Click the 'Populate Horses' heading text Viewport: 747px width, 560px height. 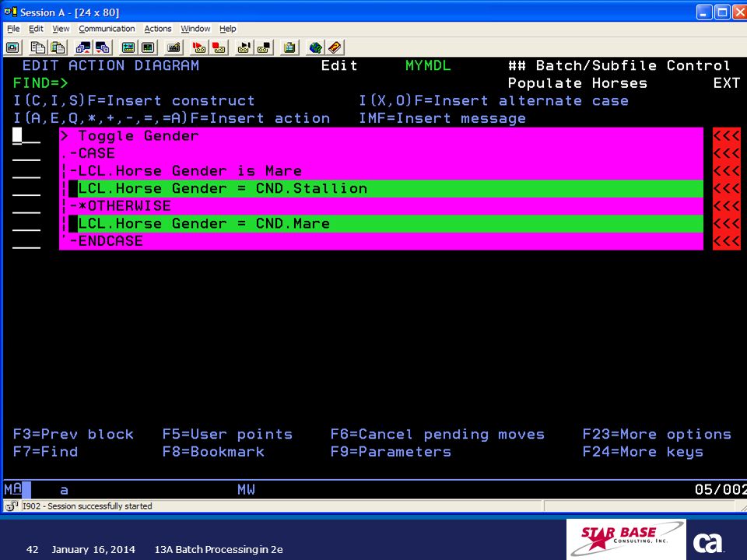coord(577,83)
